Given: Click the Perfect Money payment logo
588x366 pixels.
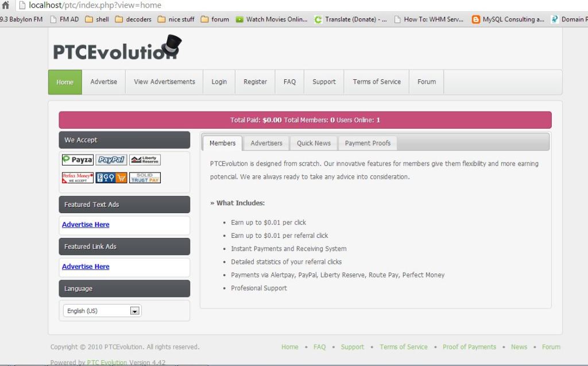Looking at the screenshot, I should (78, 178).
